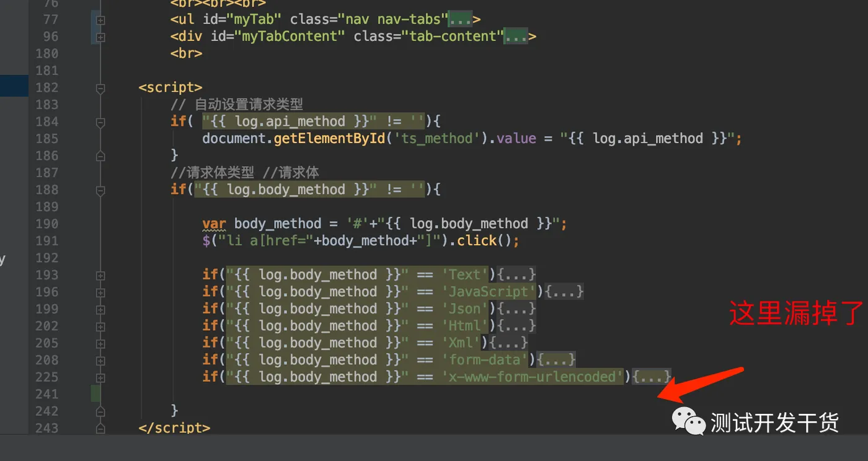Expand the folded myTabContent div at line 96

pos(100,37)
